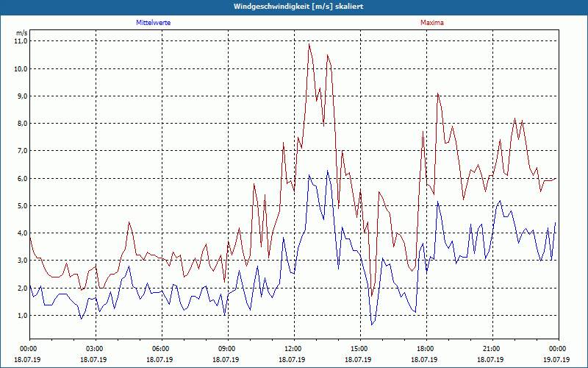
Task: Click the '11,0' y-axis value
Action: (x=21, y=41)
